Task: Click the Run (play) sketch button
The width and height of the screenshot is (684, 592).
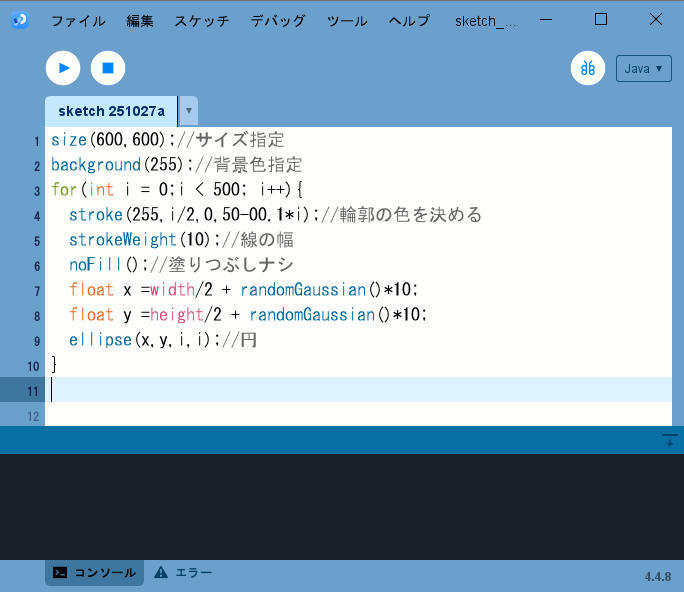Action: [63, 68]
